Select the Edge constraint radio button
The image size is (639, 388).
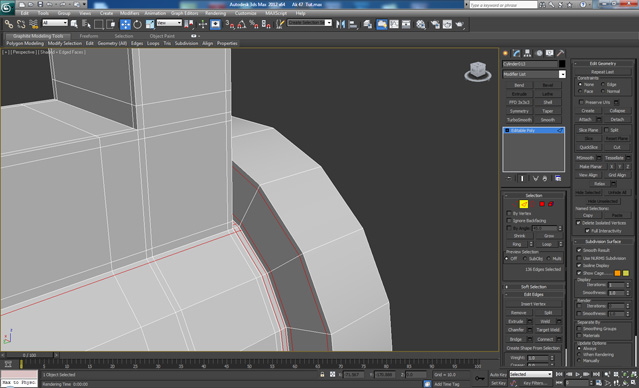point(603,84)
